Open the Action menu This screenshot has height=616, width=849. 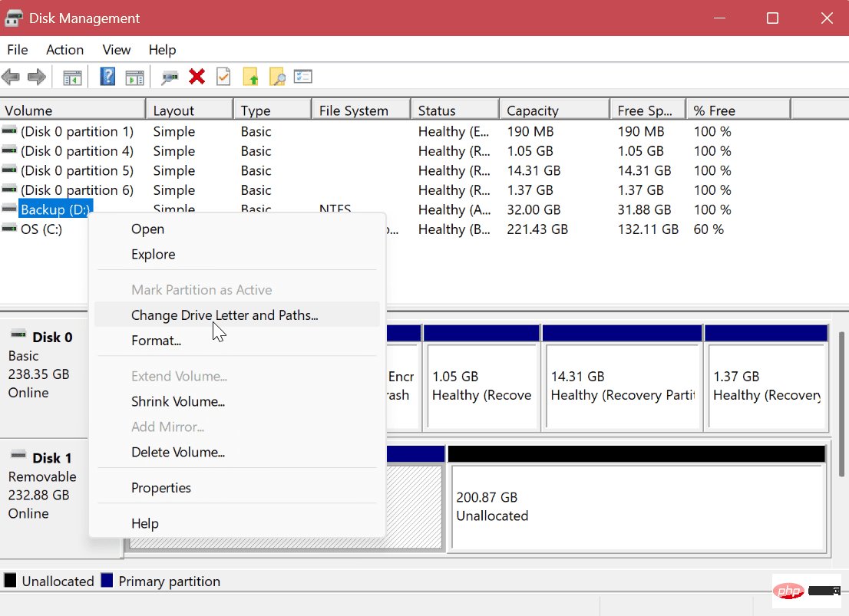click(x=64, y=50)
